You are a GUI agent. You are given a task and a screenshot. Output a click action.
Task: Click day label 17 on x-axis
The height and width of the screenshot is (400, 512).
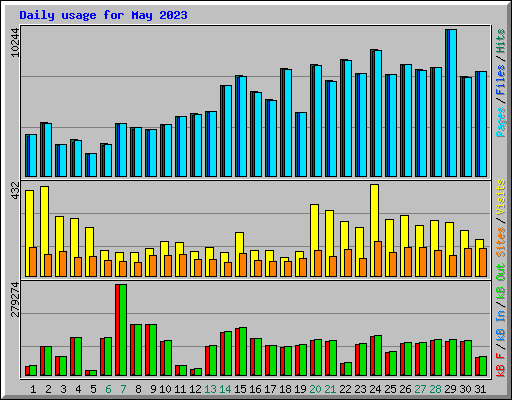coord(270,389)
